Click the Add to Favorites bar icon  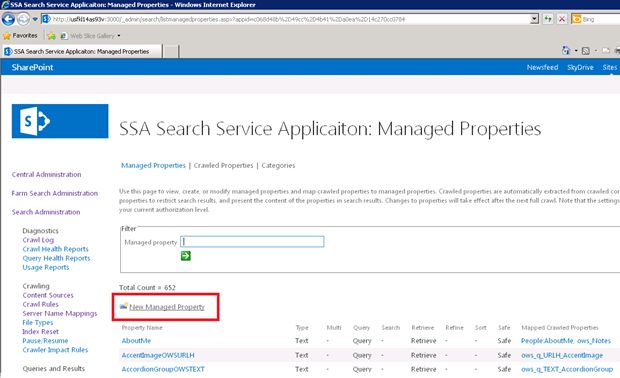51,36
